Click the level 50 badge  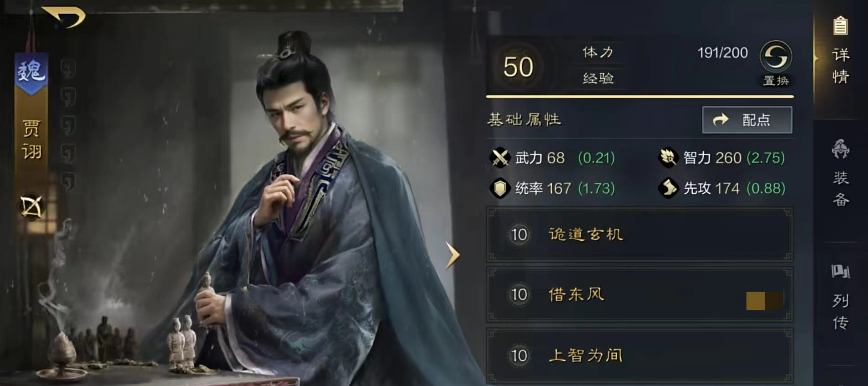[518, 67]
